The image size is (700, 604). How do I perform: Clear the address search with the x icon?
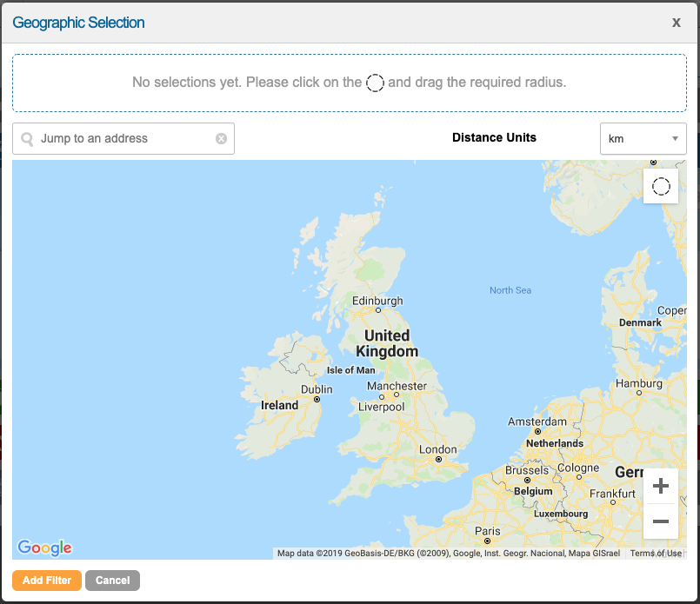pyautogui.click(x=221, y=139)
